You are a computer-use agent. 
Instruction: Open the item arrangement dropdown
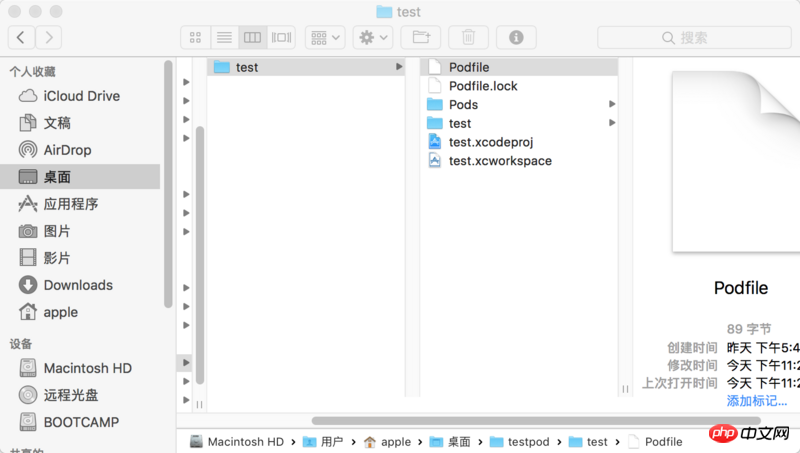point(325,37)
